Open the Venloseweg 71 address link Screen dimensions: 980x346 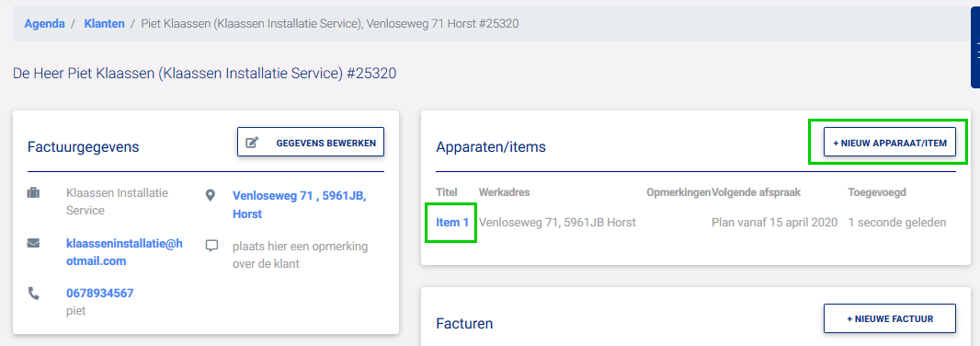click(300, 204)
